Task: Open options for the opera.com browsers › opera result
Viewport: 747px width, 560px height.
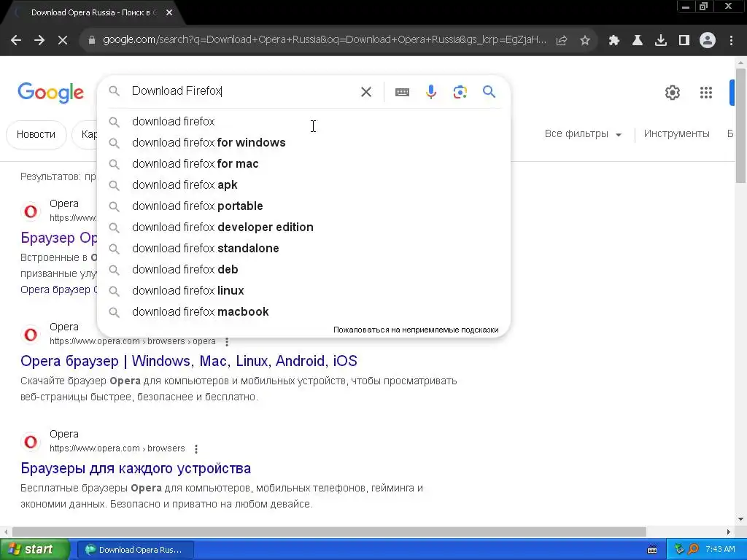Action: pyautogui.click(x=227, y=341)
